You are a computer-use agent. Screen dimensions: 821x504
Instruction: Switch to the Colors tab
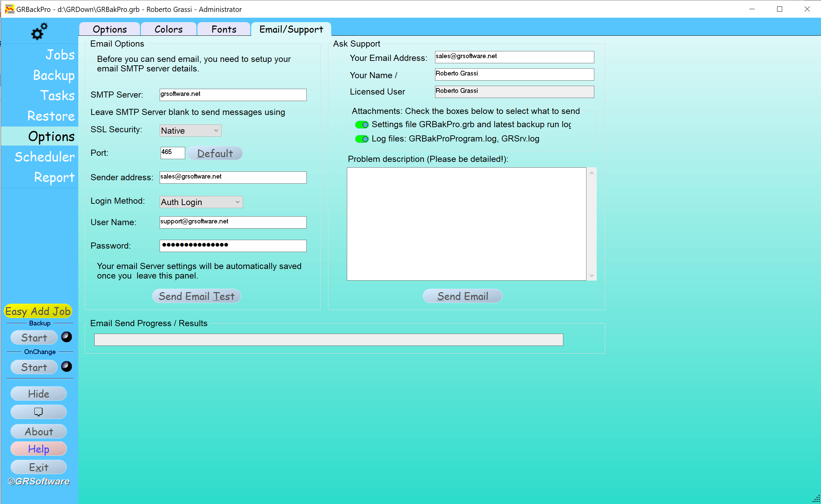[168, 29]
